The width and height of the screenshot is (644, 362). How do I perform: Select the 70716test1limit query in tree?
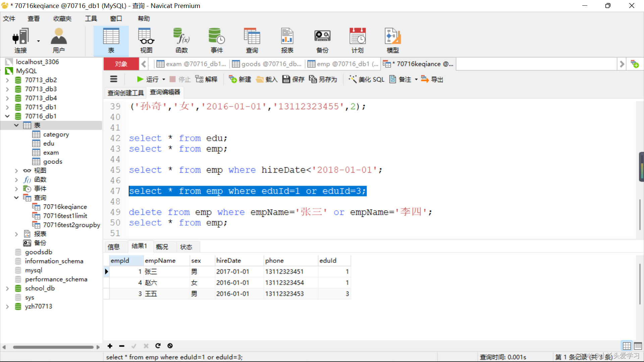pyautogui.click(x=65, y=216)
